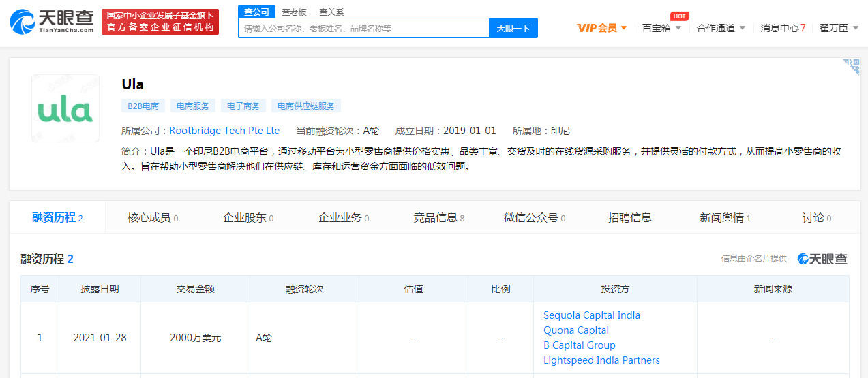
Task: Select the 查关系 search tab
Action: (331, 12)
